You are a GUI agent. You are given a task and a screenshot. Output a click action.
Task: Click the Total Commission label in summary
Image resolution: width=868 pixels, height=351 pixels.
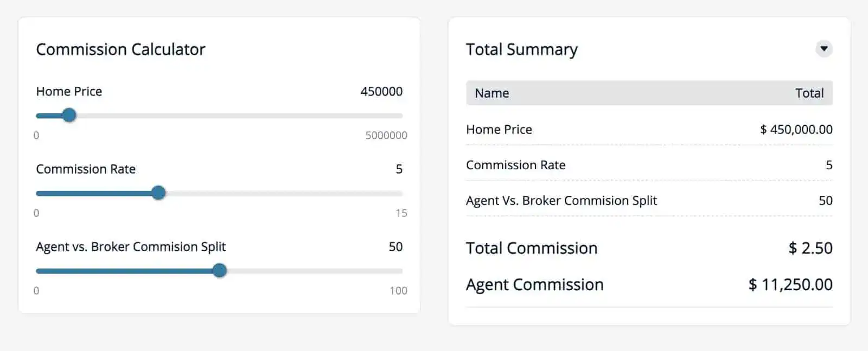(531, 248)
